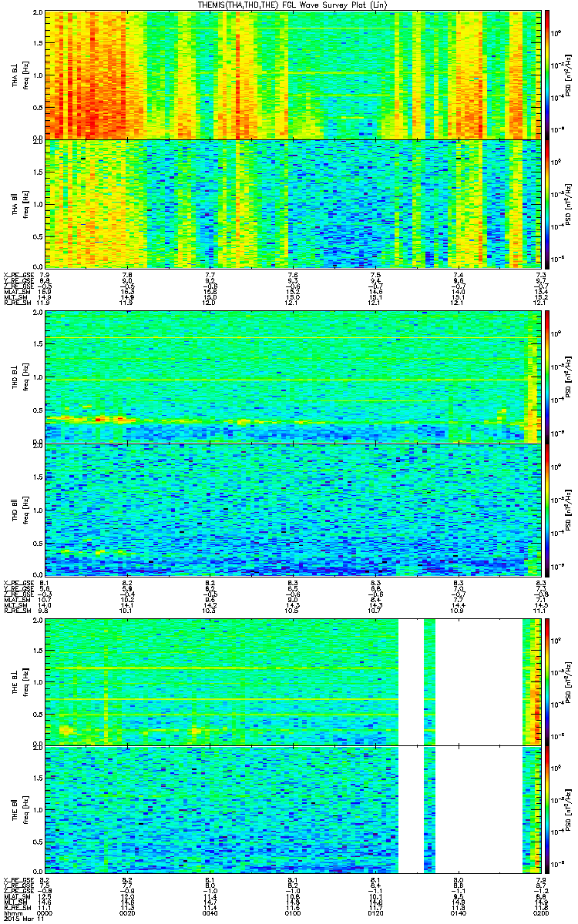The image size is (578, 924).
Task: Click the THEMIS FGL Wave Survey Plot title
Action: [x=294, y=5]
